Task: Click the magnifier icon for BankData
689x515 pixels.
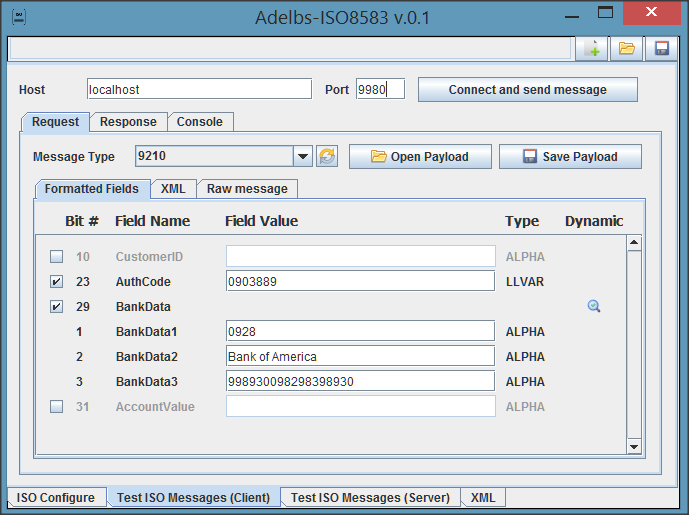Action: pos(594,307)
